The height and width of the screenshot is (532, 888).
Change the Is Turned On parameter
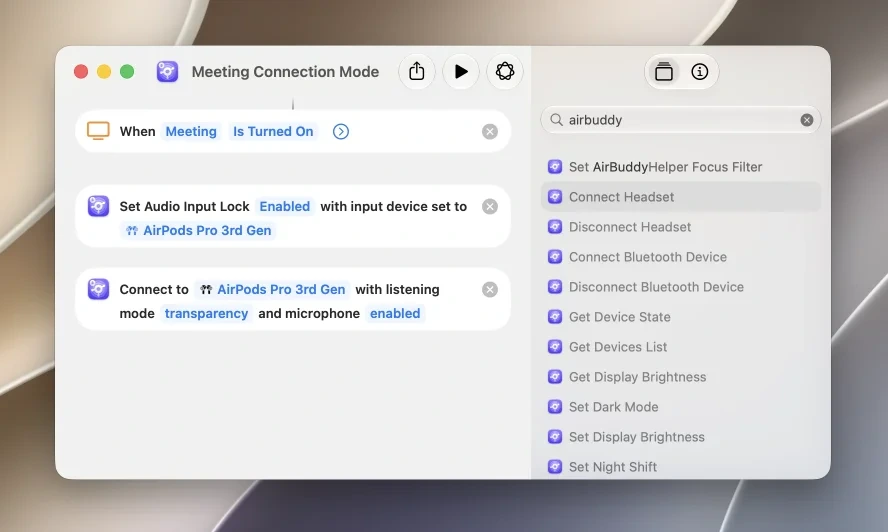(x=273, y=131)
